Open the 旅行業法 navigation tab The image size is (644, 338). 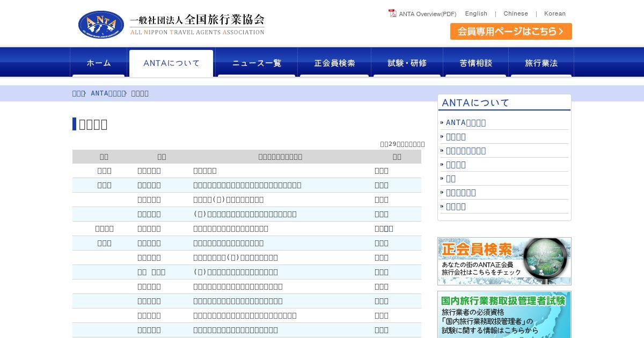(541, 63)
